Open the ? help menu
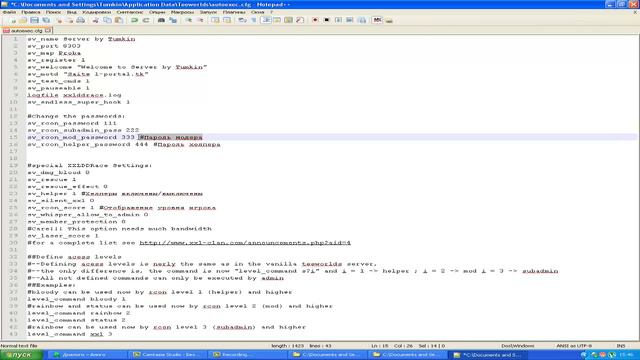This screenshot has height=360, width=640. tap(272, 12)
